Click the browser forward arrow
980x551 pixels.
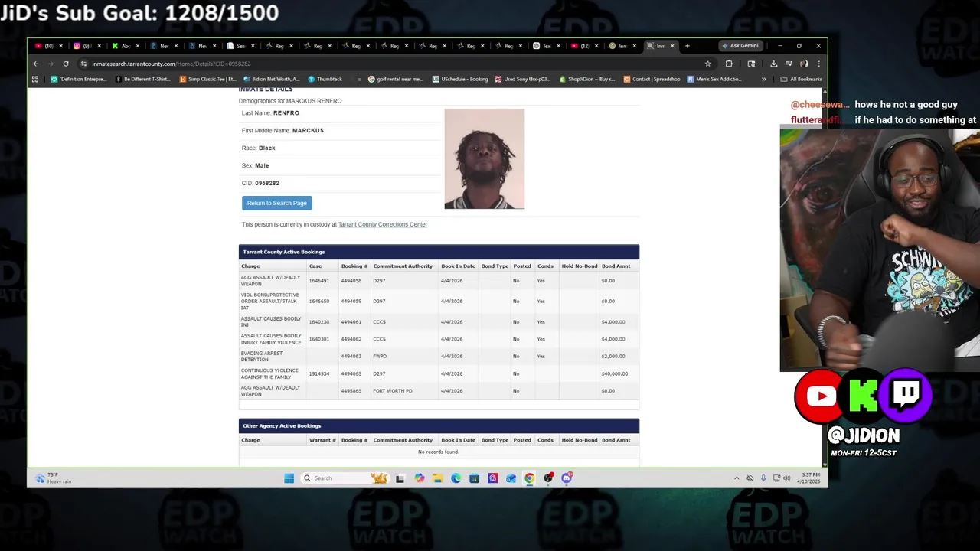tap(51, 64)
